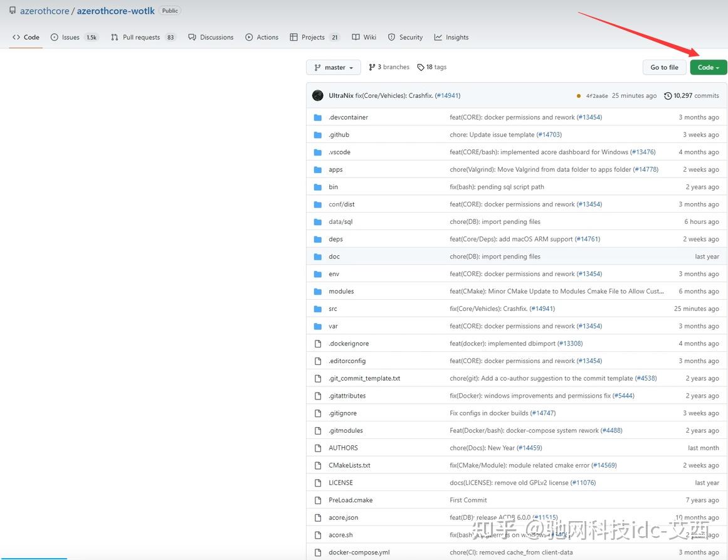Click the src folder icon

(317, 309)
